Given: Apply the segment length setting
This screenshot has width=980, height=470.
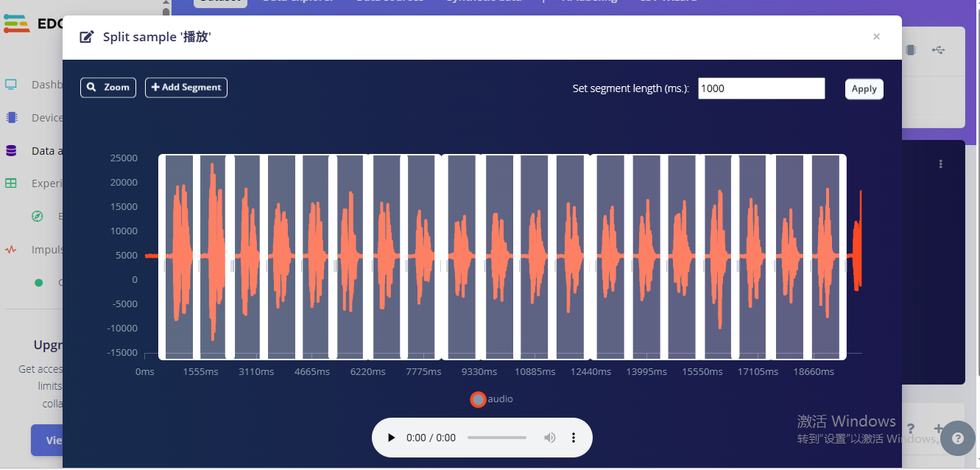Looking at the screenshot, I should tap(864, 89).
